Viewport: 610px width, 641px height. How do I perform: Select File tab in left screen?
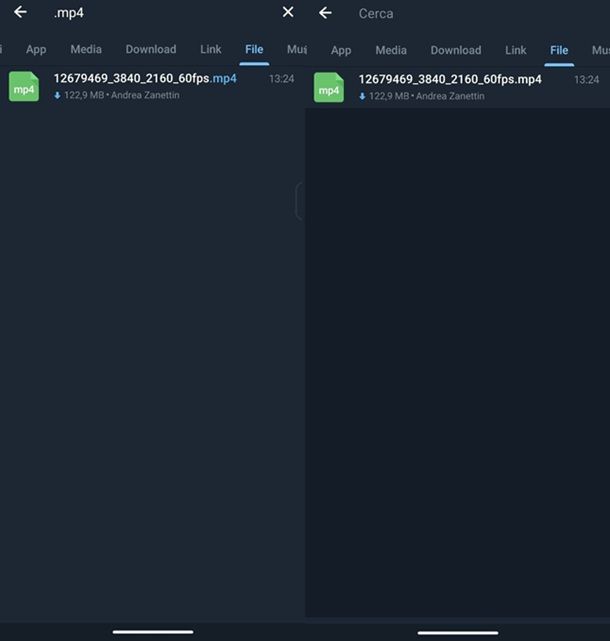[254, 49]
